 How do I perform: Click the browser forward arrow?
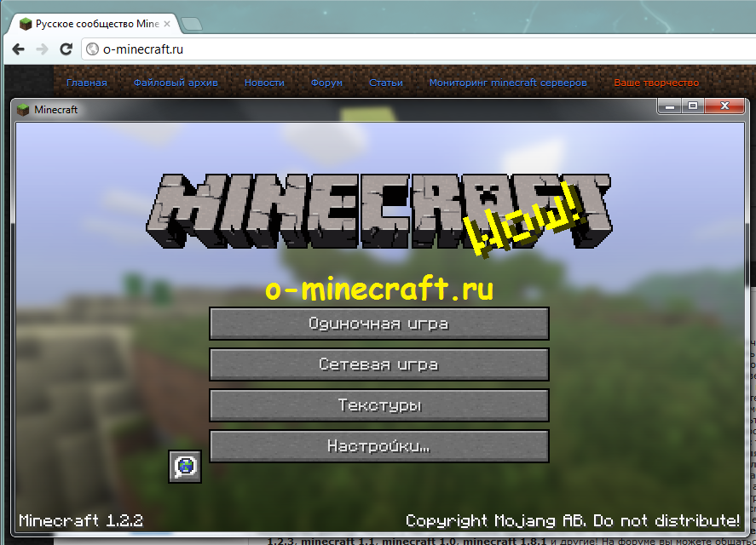[x=42, y=48]
